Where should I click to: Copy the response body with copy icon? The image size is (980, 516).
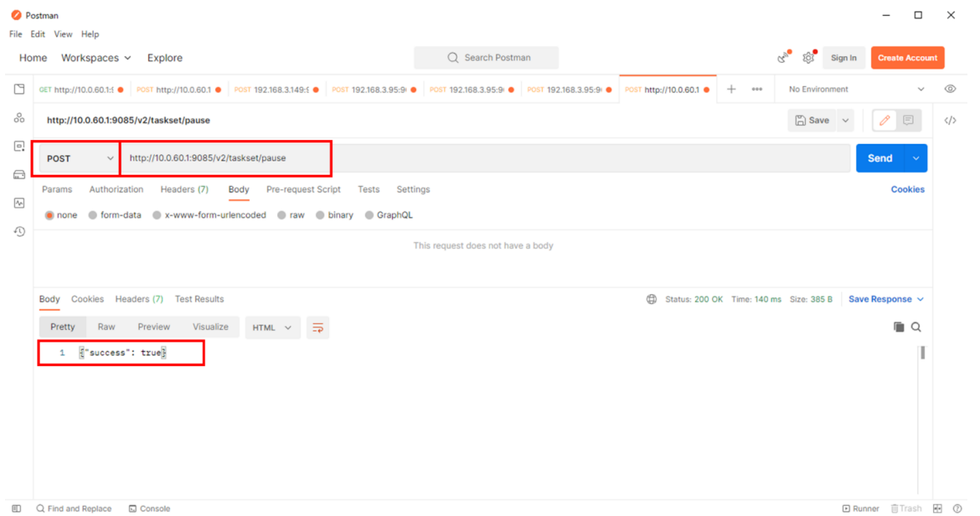[x=899, y=328]
